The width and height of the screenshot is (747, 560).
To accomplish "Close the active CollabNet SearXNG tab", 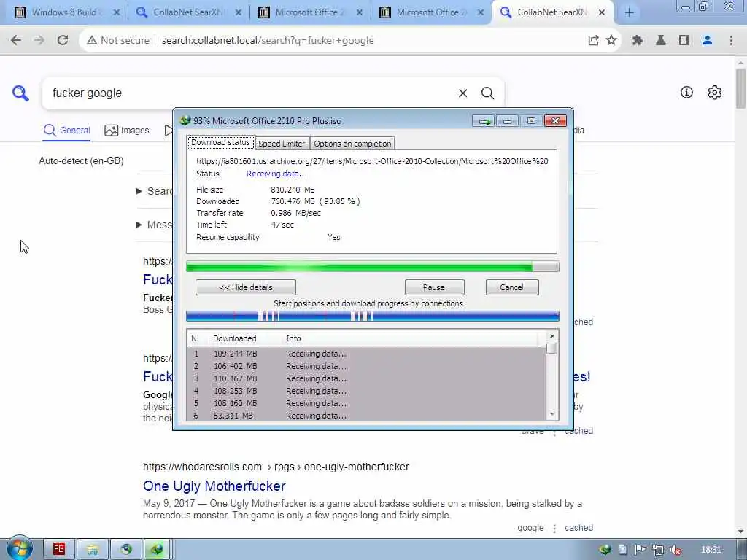I will [x=602, y=13].
